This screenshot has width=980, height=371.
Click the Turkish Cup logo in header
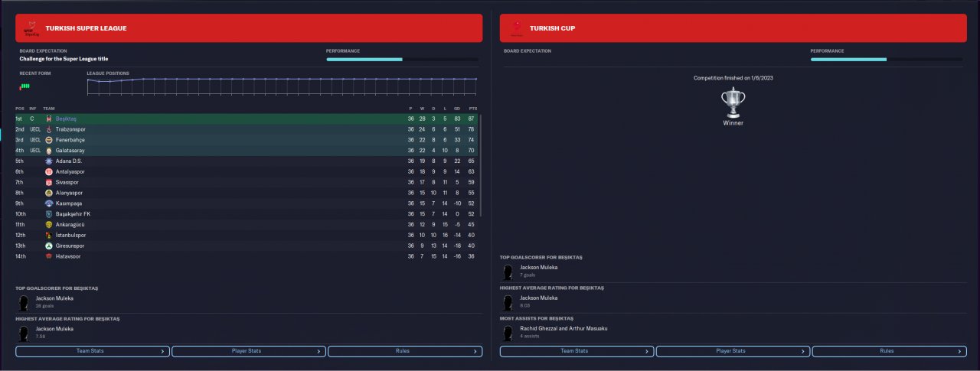[516, 28]
